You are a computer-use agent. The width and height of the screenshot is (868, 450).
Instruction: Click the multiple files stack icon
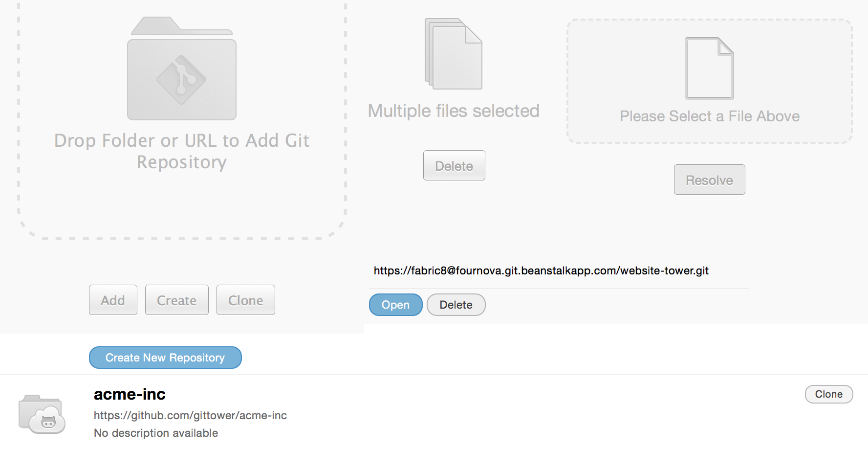point(454,54)
